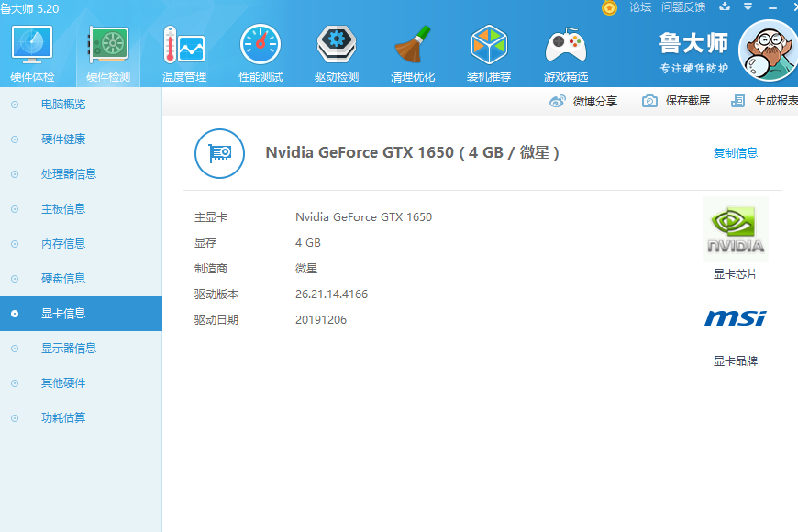Viewport: 798px width, 532px height.
Task: Open 驱动检测 driver detection
Action: [337, 53]
